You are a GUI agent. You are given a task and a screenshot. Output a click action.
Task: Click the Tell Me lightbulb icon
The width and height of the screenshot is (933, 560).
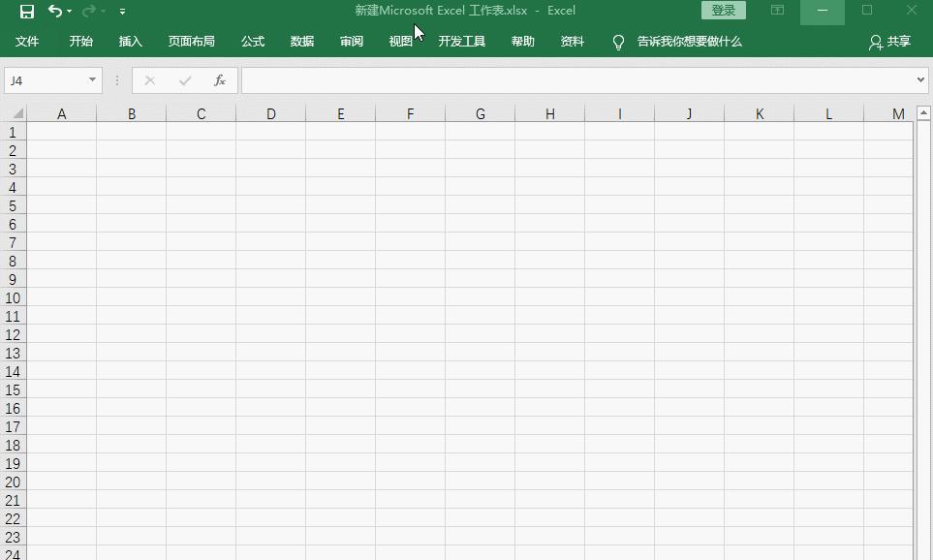618,42
